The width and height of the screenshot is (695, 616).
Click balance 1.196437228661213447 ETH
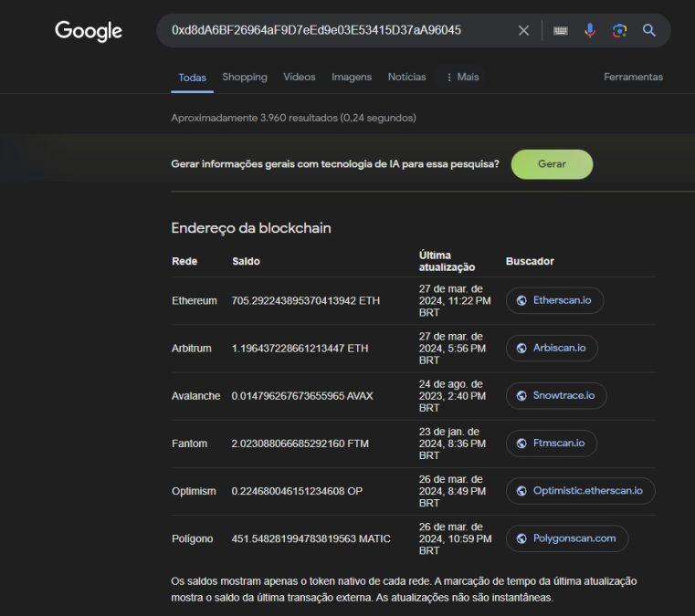300,349
